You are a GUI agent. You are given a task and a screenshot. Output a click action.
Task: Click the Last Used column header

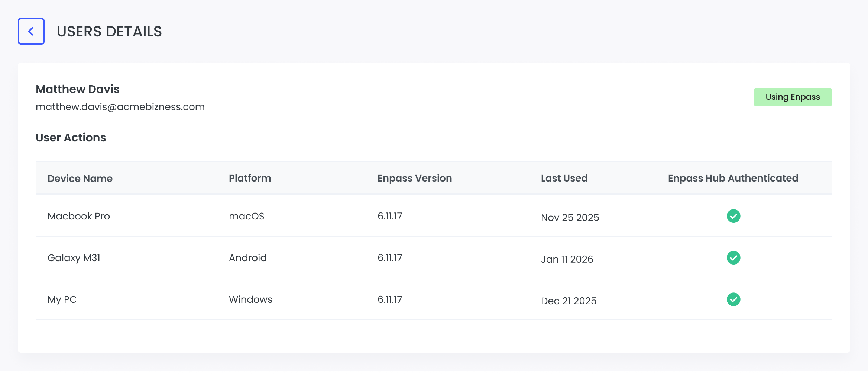point(564,178)
